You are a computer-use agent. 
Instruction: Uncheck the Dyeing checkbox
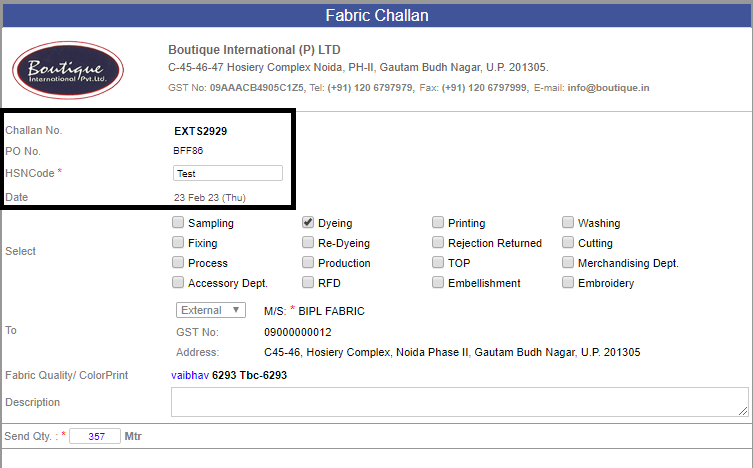pyautogui.click(x=308, y=222)
